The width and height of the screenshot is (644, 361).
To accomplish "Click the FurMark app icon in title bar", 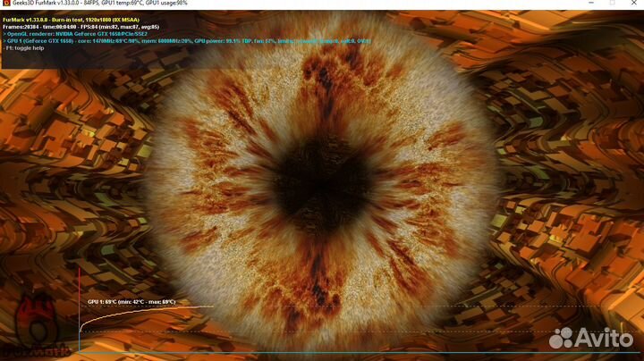I will tap(5, 5).
